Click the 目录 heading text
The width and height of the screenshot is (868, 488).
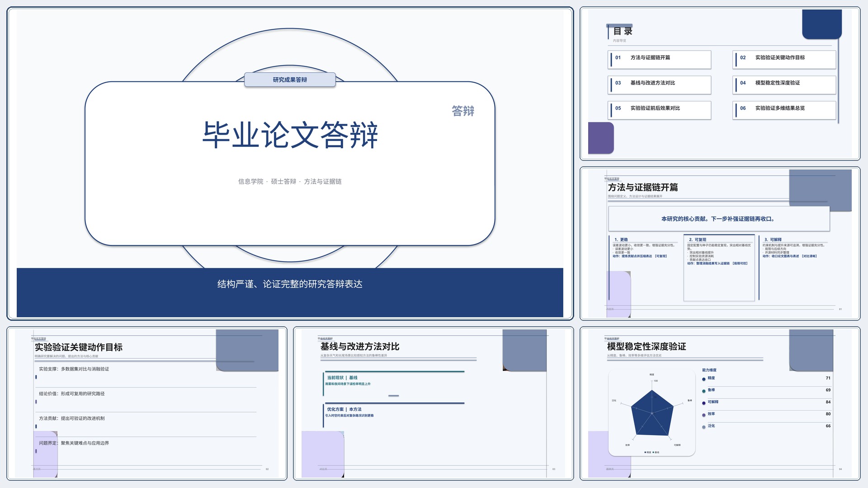(623, 31)
